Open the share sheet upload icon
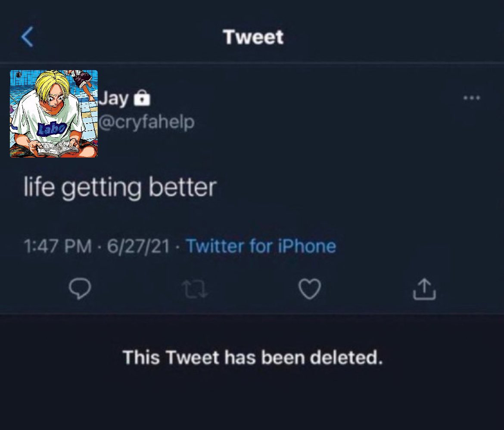The image size is (504, 430). (x=424, y=289)
